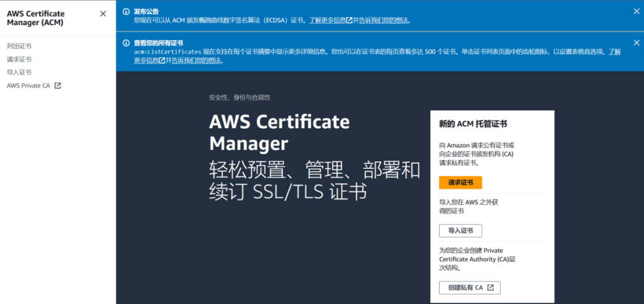Click info icon of 查看您的所有证书 banner

[126, 43]
